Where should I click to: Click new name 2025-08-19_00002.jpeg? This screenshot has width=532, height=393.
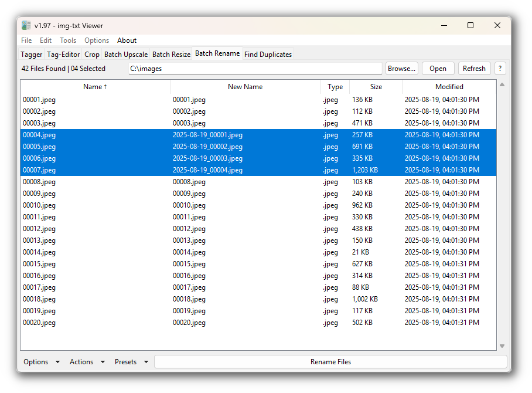(207, 147)
